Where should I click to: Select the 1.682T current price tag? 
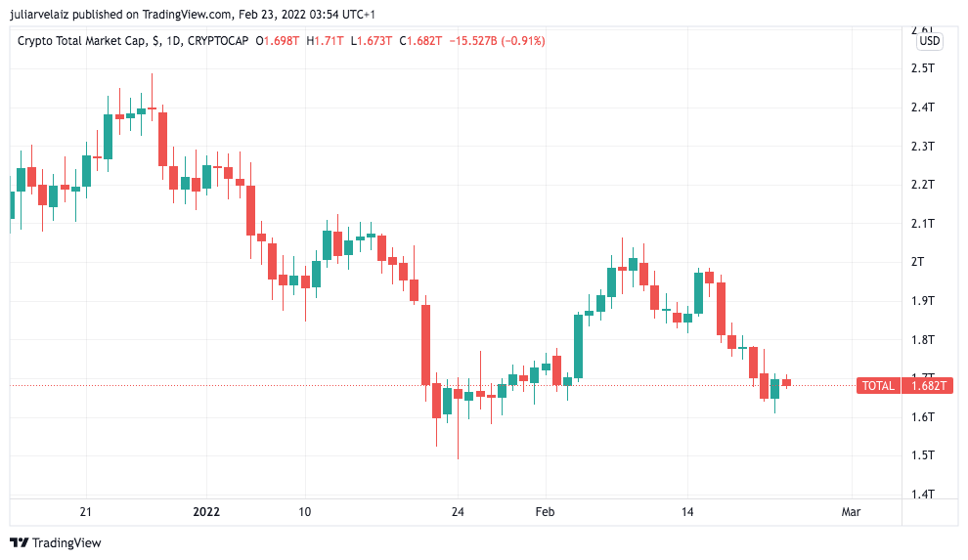tap(929, 386)
